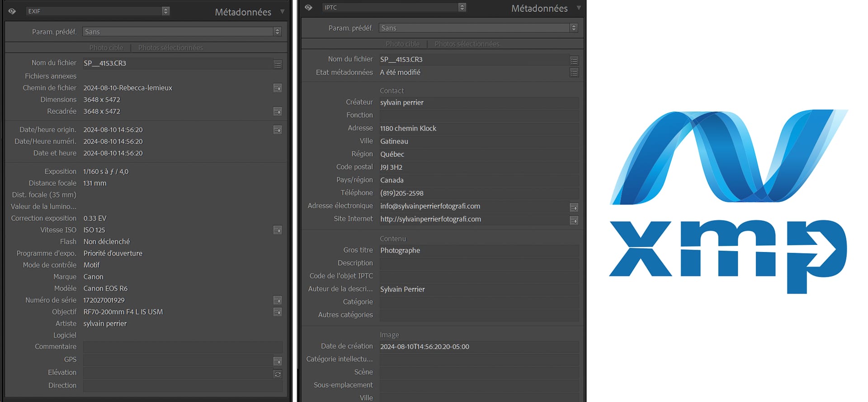The image size is (868, 402).
Task: Click the XMP logo image
Action: point(728,201)
